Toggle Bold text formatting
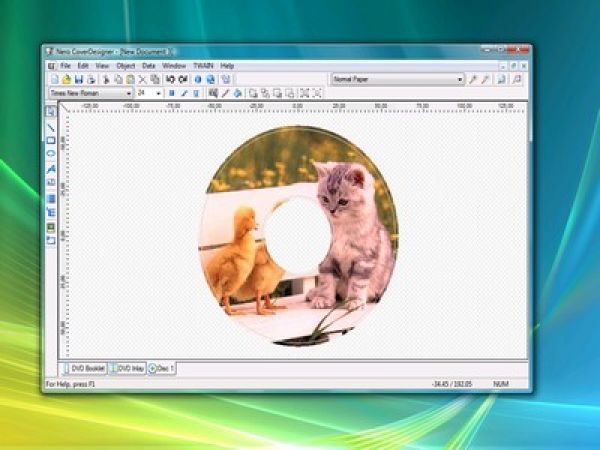This screenshot has height=450, width=600. tap(172, 93)
